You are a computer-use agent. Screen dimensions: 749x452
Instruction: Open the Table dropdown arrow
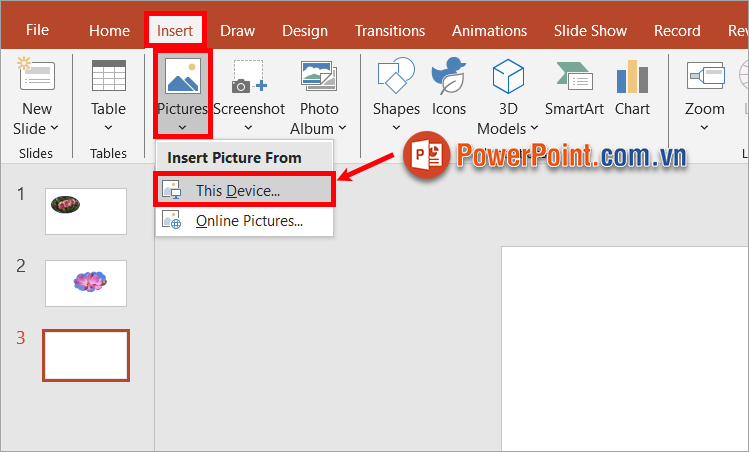click(x=108, y=128)
